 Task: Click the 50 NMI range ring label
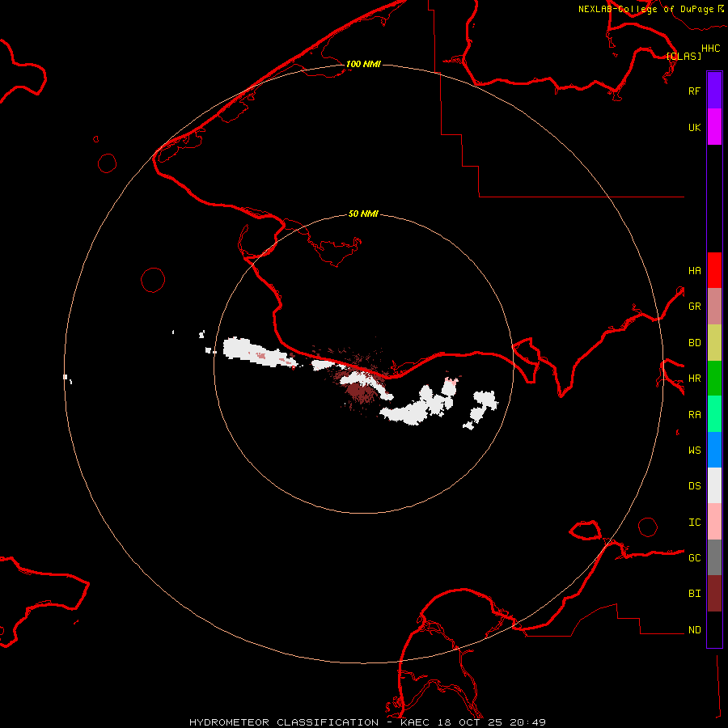pyautogui.click(x=363, y=214)
